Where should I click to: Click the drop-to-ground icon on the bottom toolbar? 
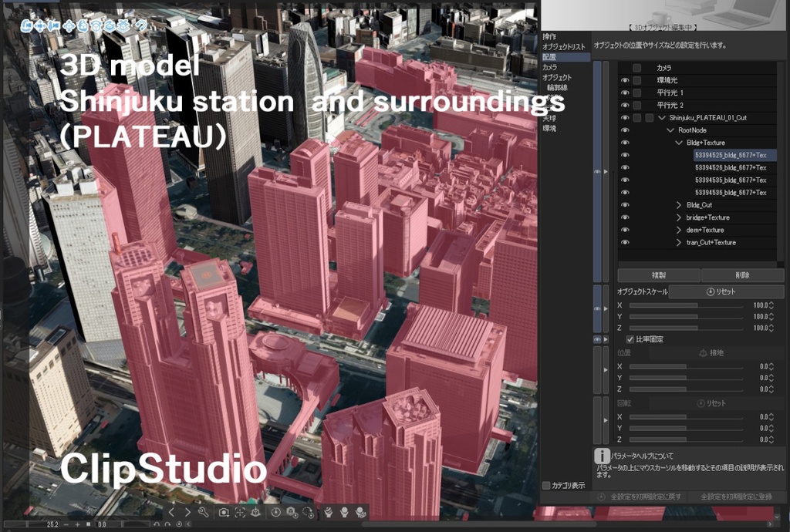tap(255, 511)
